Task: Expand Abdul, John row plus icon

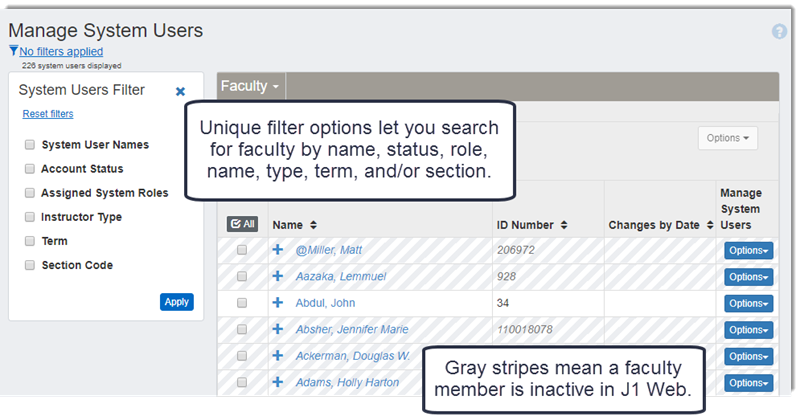Action: [278, 303]
